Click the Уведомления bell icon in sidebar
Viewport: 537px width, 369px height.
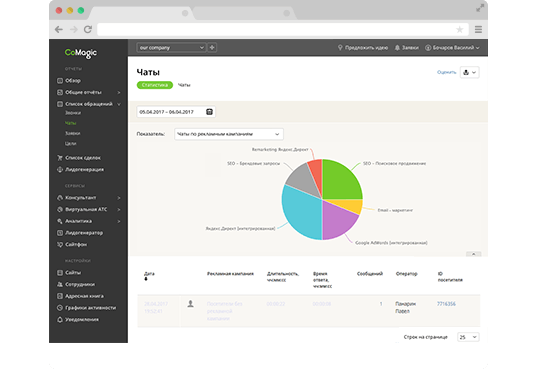[x=60, y=319]
